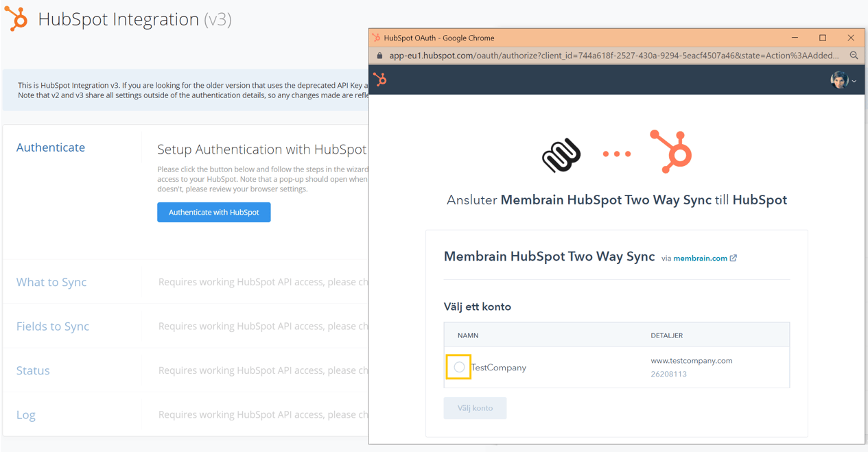Open the Status tab

[33, 370]
